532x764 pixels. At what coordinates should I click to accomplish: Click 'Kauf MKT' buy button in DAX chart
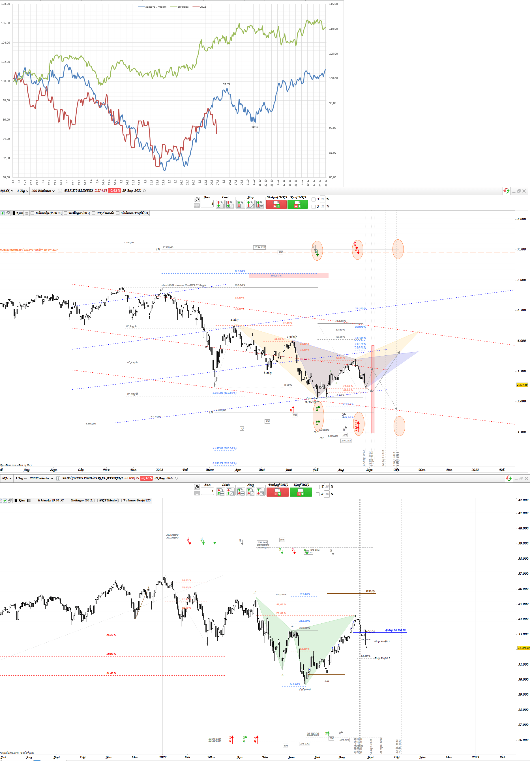[298, 204]
